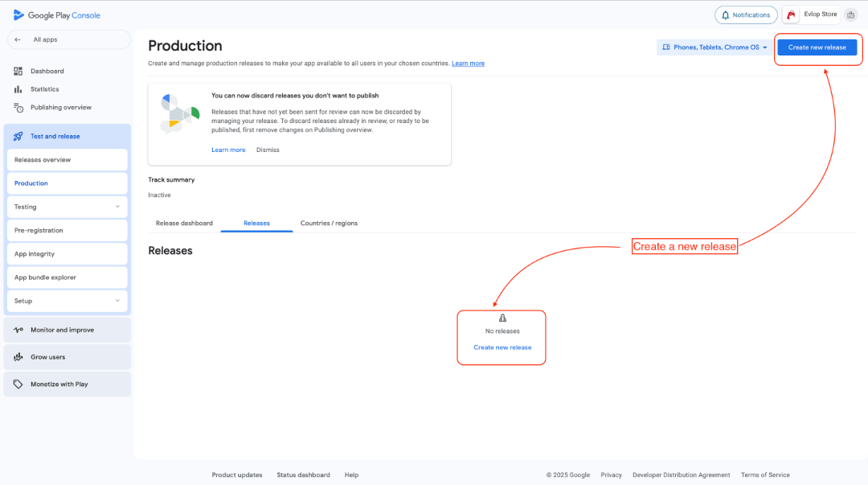Screen dimensions: 868x485
Task: Click the Evlop Store account name
Action: click(x=821, y=14)
